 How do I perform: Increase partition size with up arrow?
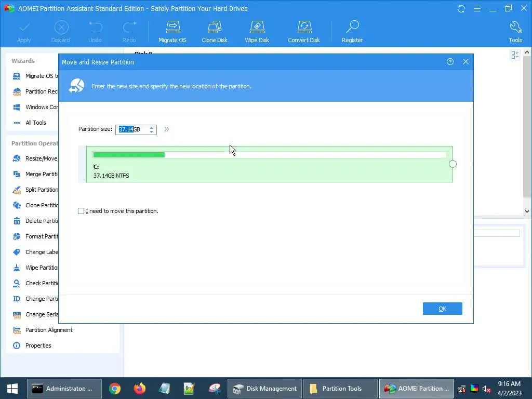151,127
